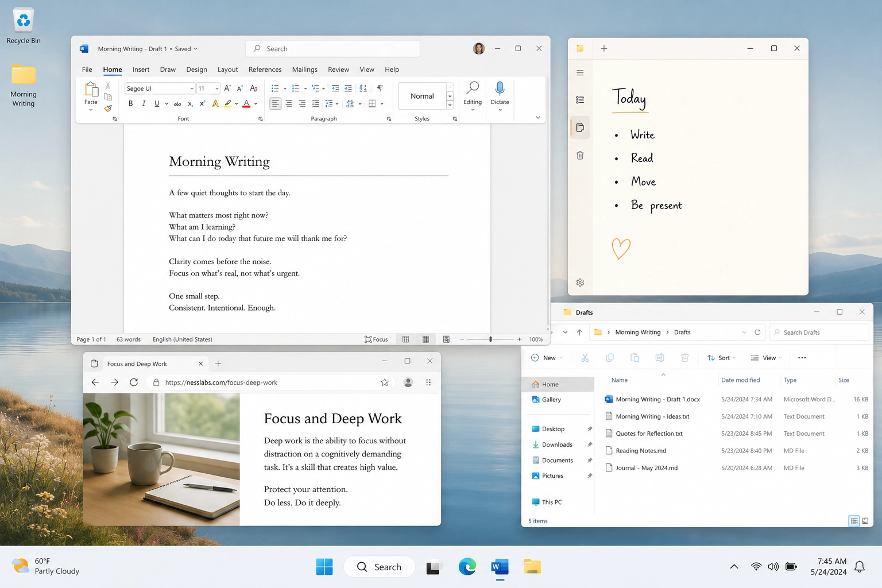
Task: Show paragraph marks with pilcrow icon
Action: (380, 88)
